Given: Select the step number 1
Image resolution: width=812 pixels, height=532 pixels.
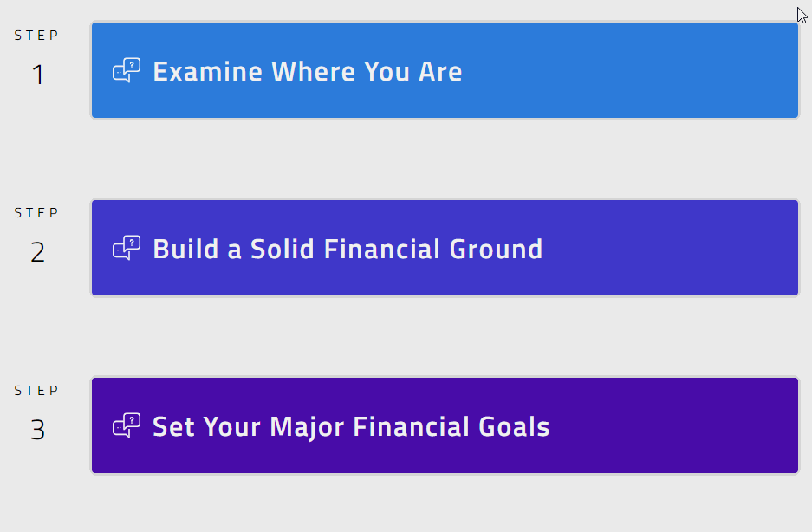Looking at the screenshot, I should 37,75.
